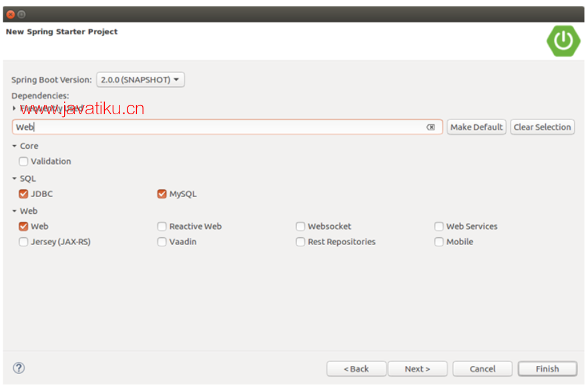
Task: Uncheck the JDBC dependency
Action: [x=23, y=194]
